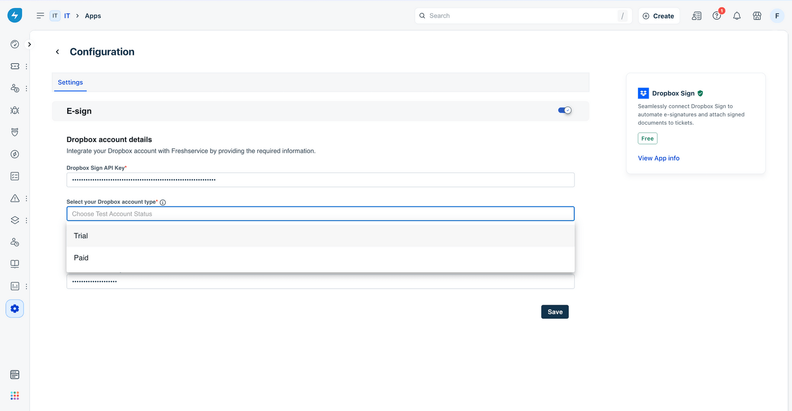Screen dimensions: 792x411
Task: Open the Releases compass icon in sidebar
Action: (x=15, y=154)
